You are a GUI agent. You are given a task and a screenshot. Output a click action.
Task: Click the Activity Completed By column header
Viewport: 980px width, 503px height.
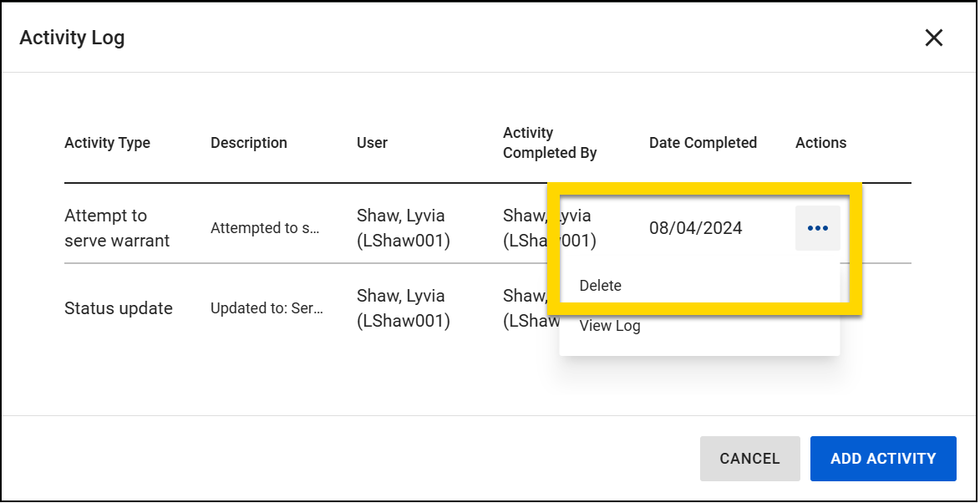(x=549, y=143)
